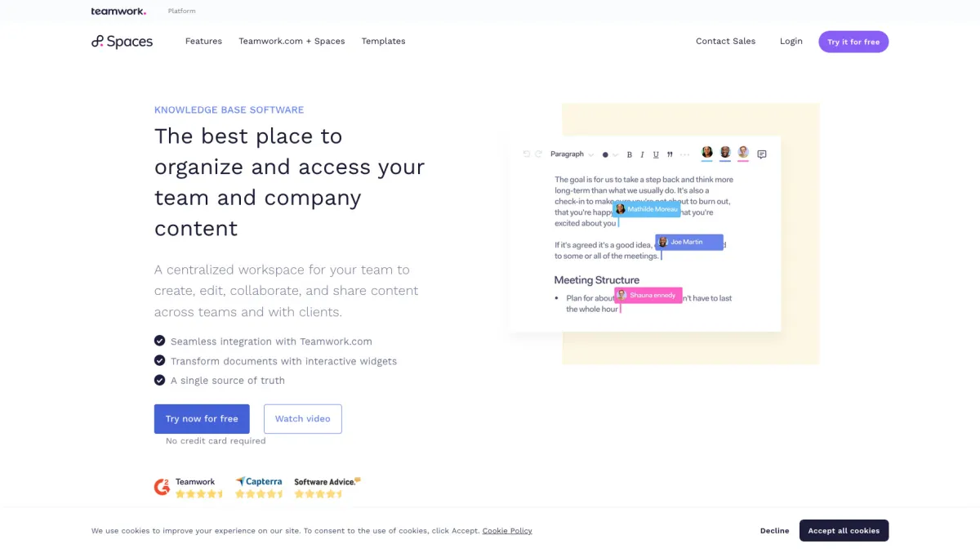Image resolution: width=980 pixels, height=553 pixels.
Task: Click the paragraph starting A centralized workspace
Action: 287,291
